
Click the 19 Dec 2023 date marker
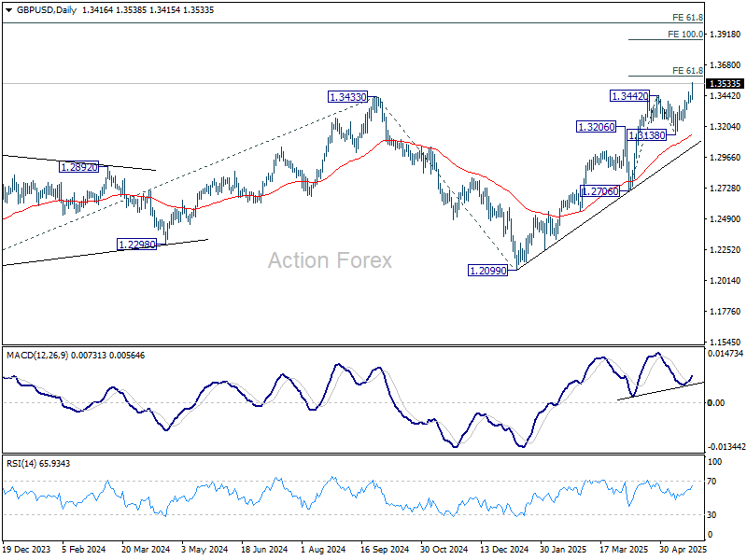[x=26, y=551]
